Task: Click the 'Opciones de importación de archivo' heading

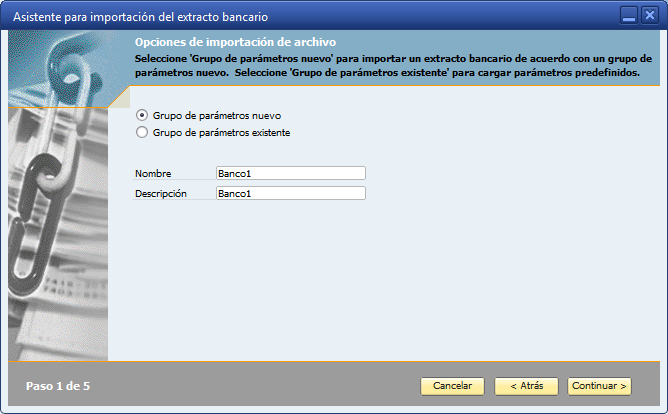Action: (x=235, y=42)
